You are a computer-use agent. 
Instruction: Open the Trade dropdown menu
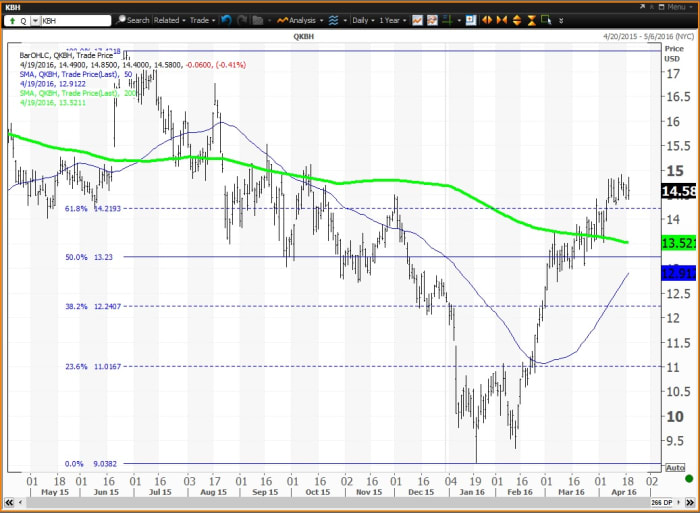(202, 20)
